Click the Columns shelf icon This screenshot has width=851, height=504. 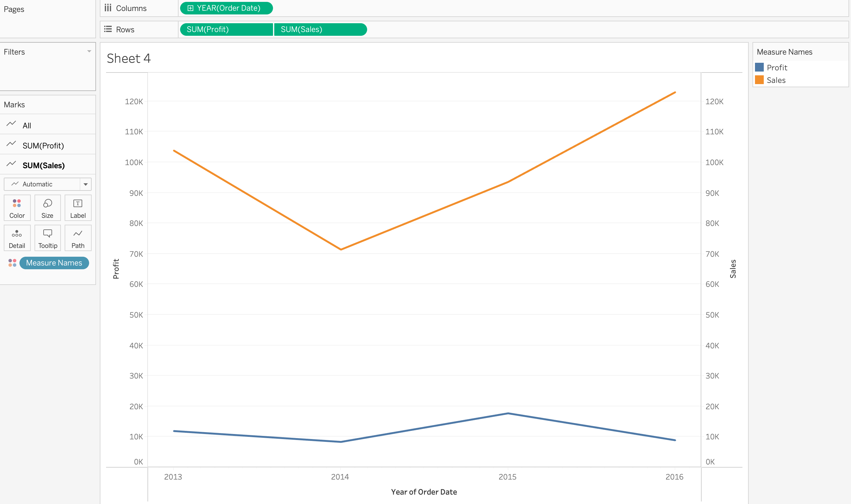point(108,8)
